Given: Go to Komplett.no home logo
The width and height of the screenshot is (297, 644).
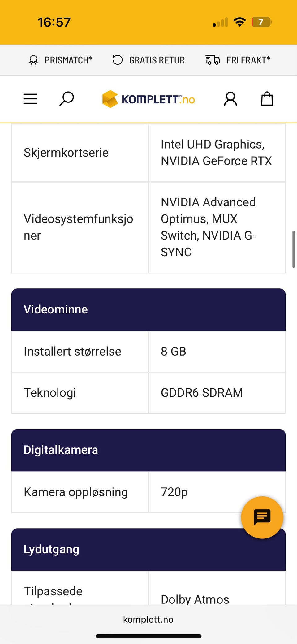Looking at the screenshot, I should coord(148,99).
